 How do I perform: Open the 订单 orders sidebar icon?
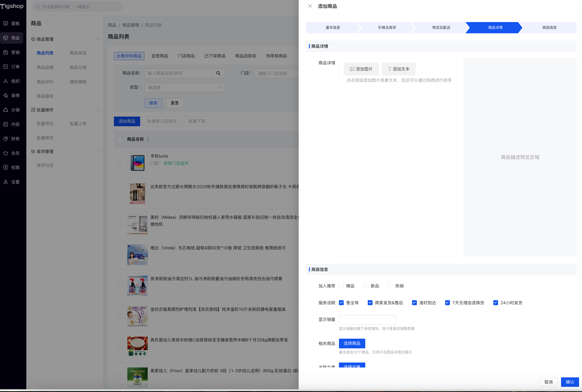click(6, 67)
